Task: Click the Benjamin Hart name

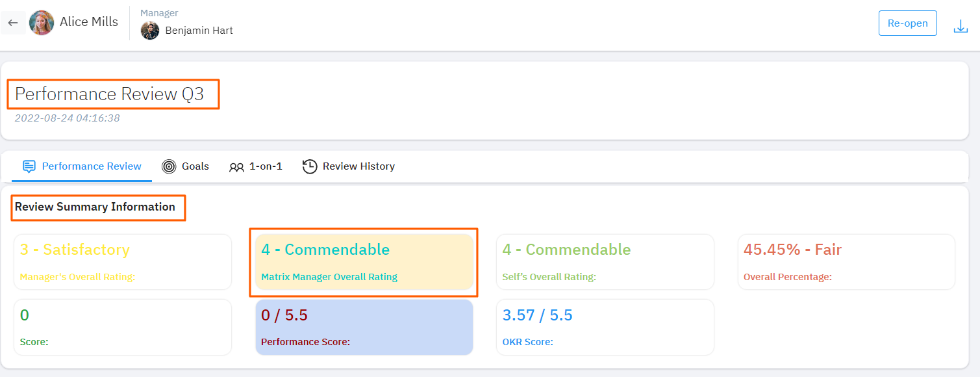Action: 199,31
